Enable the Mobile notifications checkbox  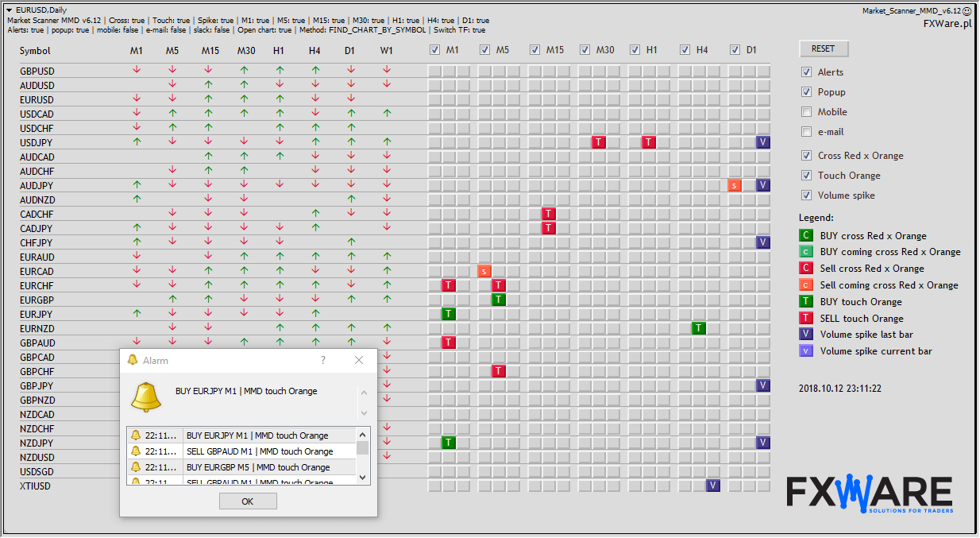807,112
